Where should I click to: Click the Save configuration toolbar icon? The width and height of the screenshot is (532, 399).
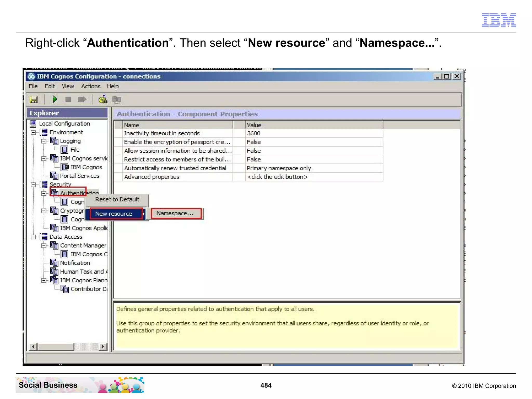34,99
